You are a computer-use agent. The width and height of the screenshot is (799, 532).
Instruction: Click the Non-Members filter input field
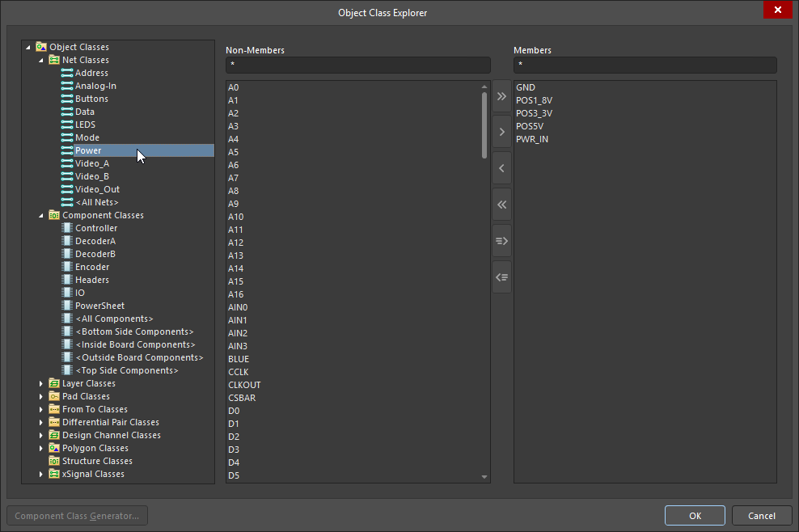click(357, 65)
